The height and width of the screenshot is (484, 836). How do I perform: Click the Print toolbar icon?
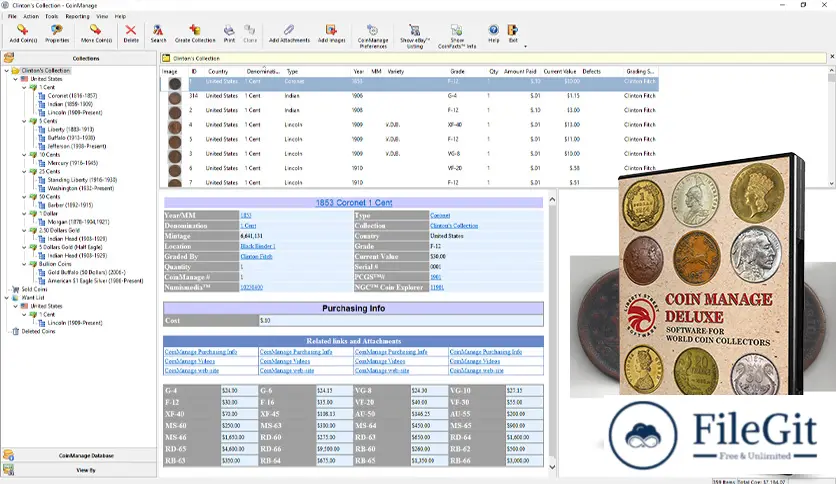tap(229, 30)
